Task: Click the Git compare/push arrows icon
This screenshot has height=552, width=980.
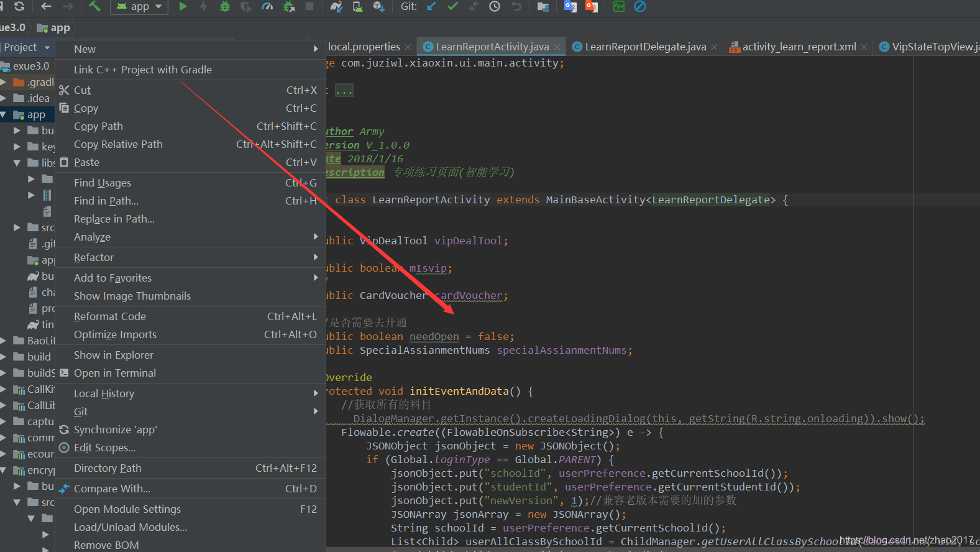Action: tap(474, 6)
